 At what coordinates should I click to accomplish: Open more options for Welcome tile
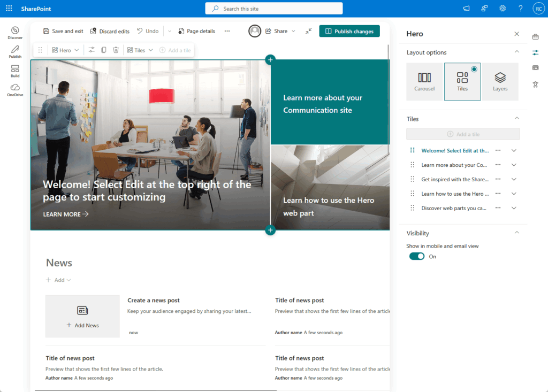(x=498, y=151)
